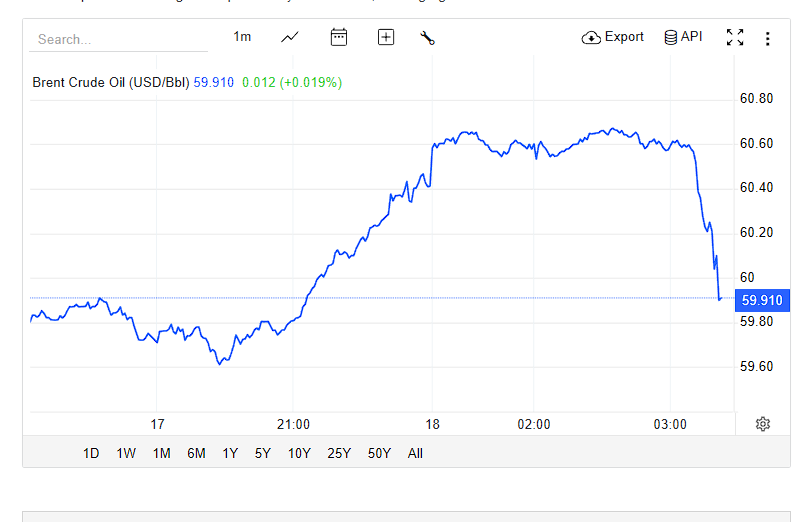
Task: Open the chart tools wrench icon
Action: (428, 38)
